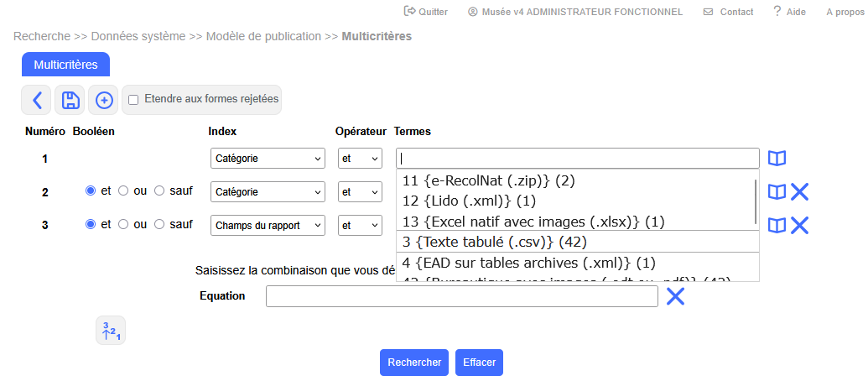
Task: Open the row 1 operator 'et' dropdown
Action: pyautogui.click(x=360, y=159)
